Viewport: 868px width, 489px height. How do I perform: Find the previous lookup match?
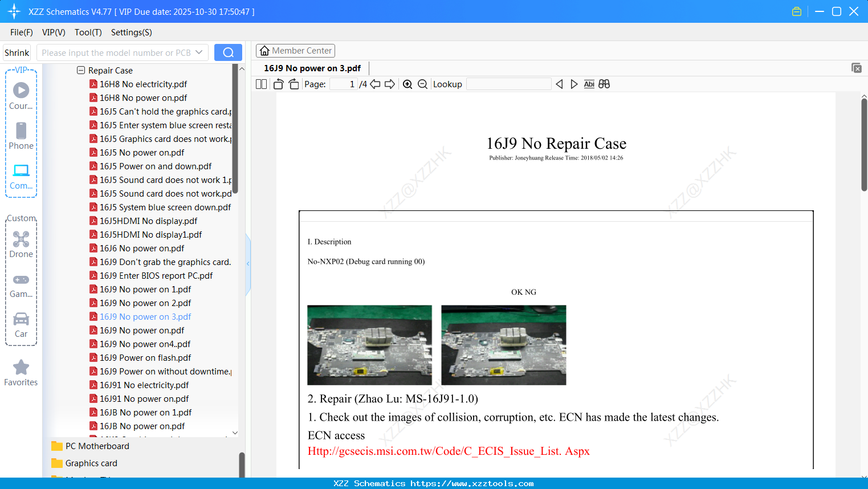point(559,84)
